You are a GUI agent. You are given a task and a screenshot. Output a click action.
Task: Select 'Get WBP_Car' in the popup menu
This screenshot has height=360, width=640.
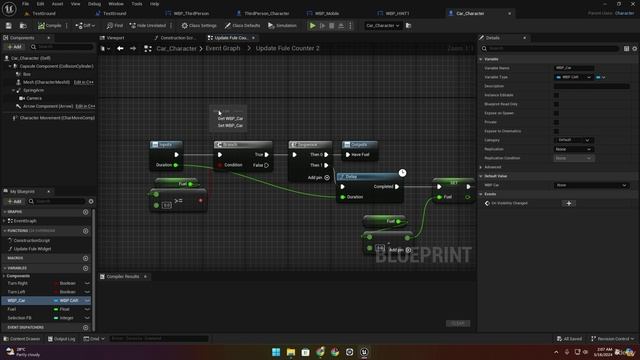[230, 119]
